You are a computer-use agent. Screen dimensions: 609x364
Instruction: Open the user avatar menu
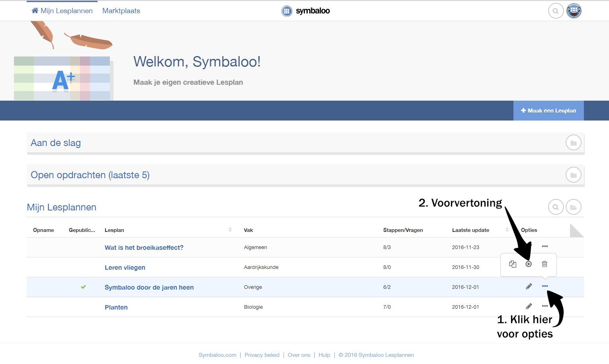pos(574,11)
